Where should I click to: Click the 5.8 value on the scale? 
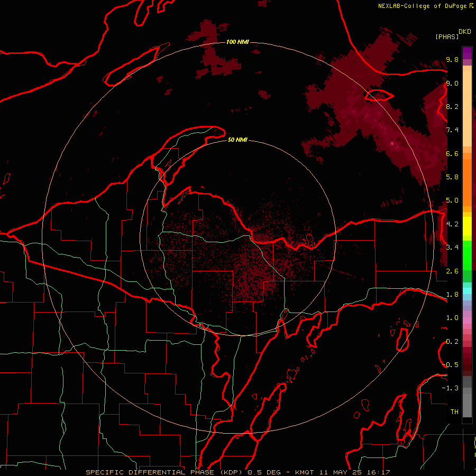tap(452, 177)
